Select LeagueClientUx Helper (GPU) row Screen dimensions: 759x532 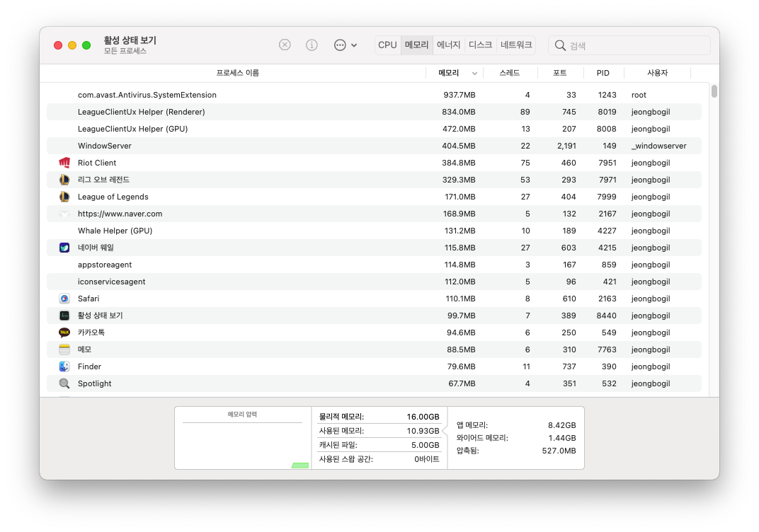374,129
